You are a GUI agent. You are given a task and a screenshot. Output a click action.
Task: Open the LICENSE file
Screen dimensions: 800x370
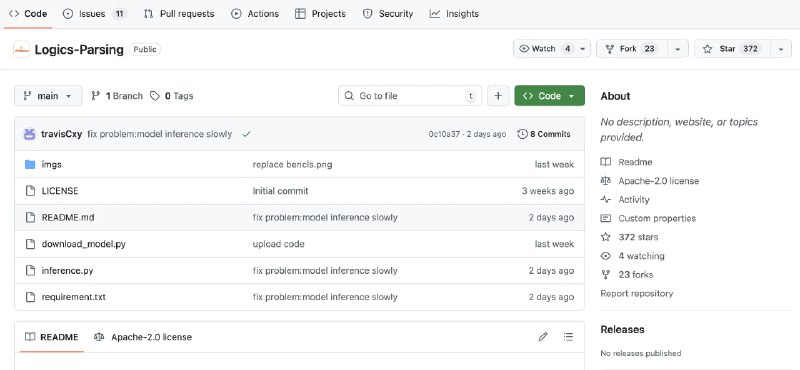(x=60, y=191)
